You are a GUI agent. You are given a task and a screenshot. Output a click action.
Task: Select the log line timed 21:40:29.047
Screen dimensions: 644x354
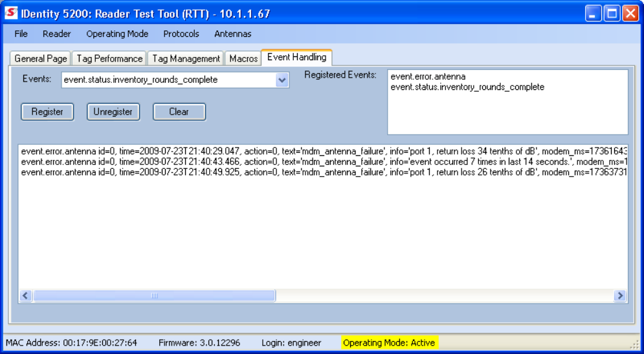(324, 151)
